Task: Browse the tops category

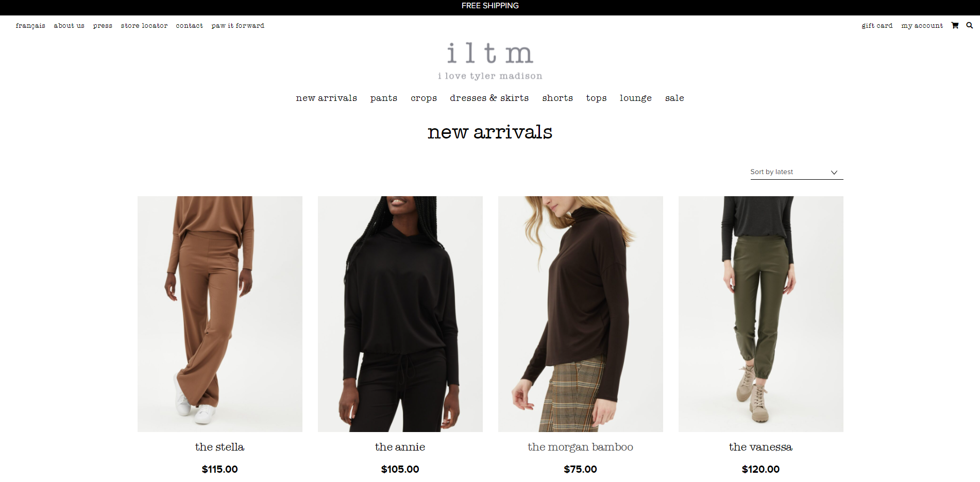Action: 596,98
